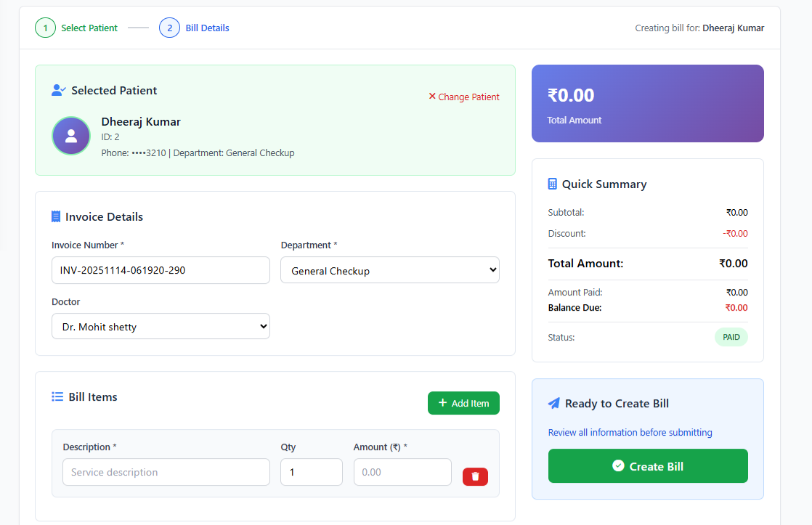Click the Selected Patient user-check icon
812x525 pixels.
coord(59,91)
